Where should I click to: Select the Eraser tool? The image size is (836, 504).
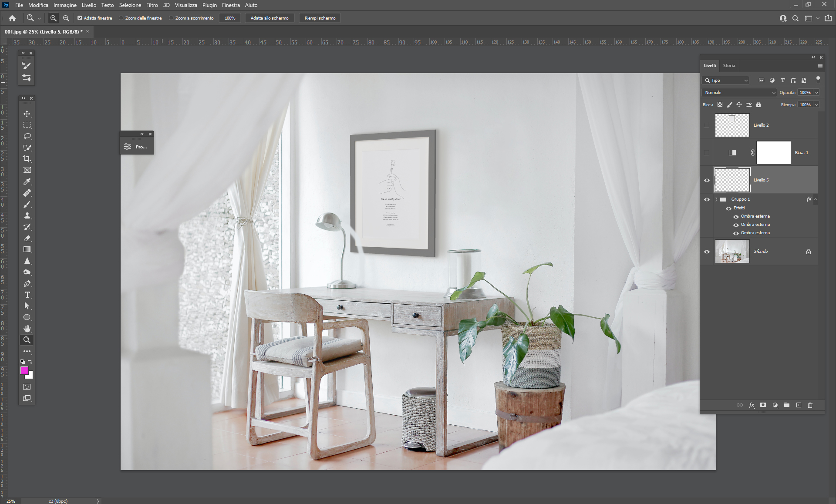(x=27, y=238)
